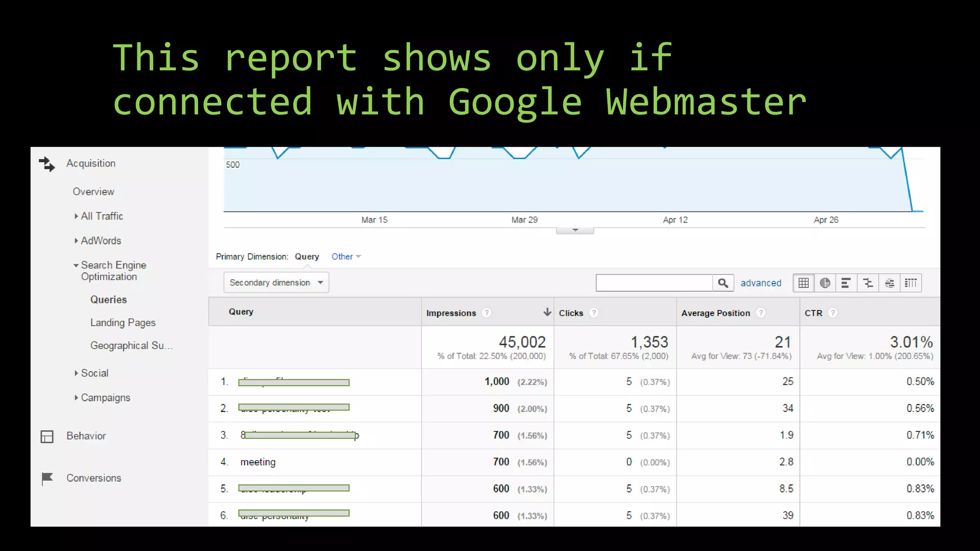980x551 pixels.
Task: Click average position total 21
Action: point(783,342)
